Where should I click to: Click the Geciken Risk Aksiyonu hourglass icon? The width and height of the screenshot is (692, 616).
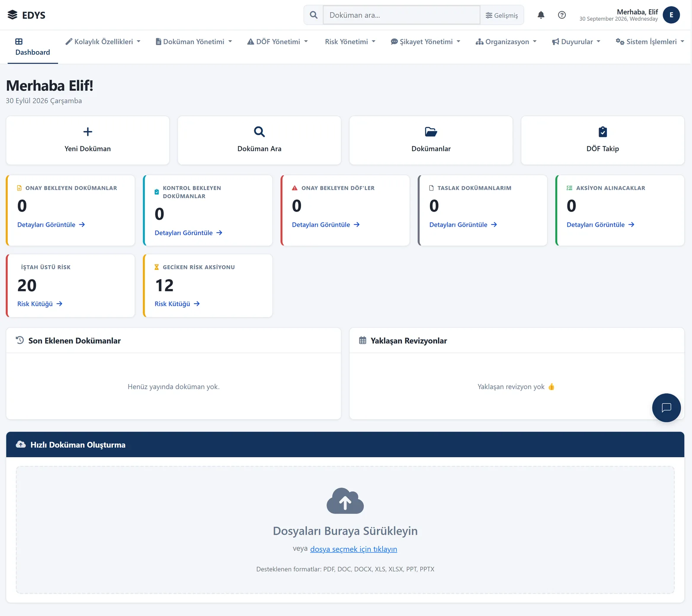[157, 267]
